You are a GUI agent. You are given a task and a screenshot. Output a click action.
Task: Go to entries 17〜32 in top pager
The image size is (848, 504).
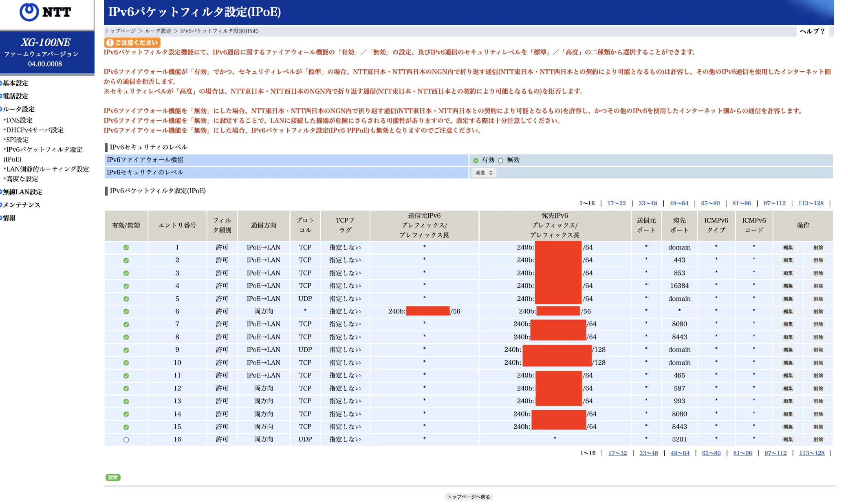click(x=617, y=203)
